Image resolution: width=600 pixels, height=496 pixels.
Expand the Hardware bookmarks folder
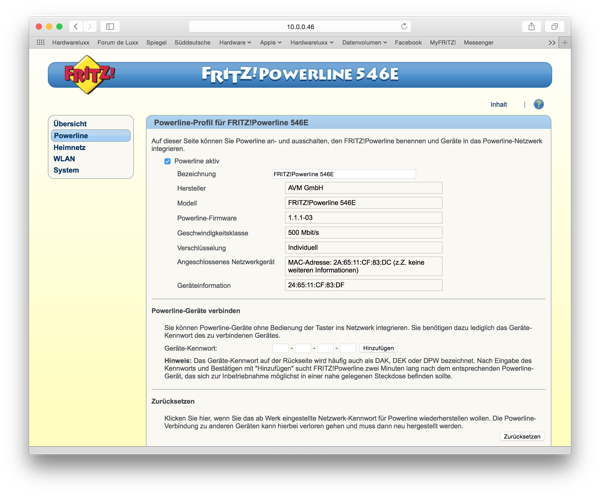point(235,42)
